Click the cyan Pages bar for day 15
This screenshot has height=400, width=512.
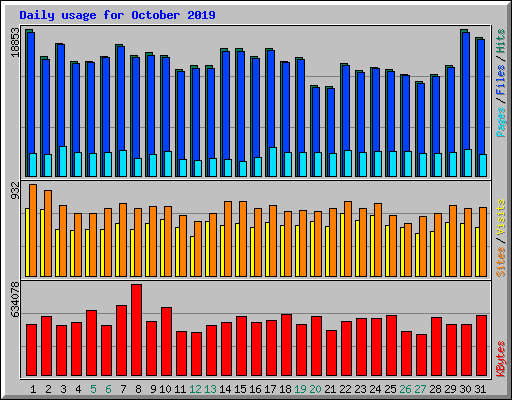point(243,169)
